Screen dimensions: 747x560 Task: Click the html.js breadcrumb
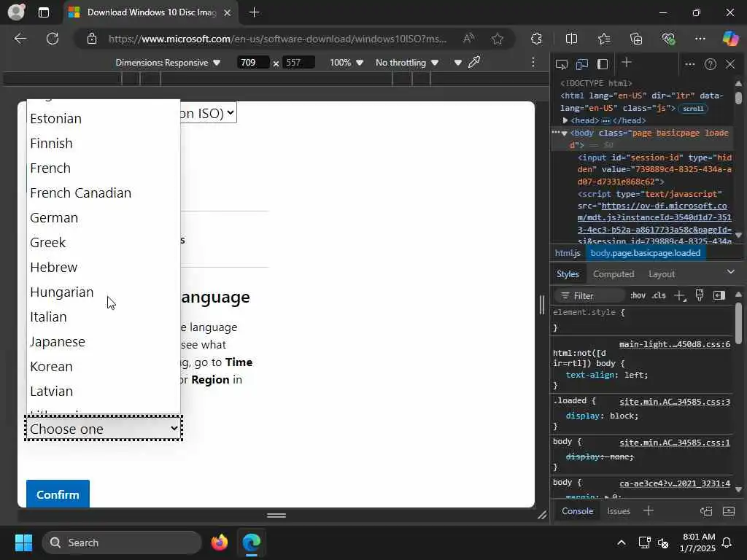click(x=568, y=253)
